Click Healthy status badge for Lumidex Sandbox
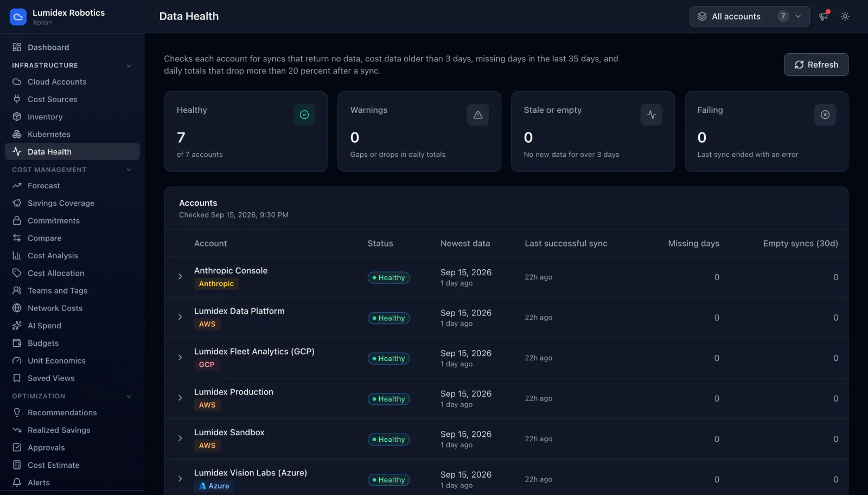The width and height of the screenshot is (868, 495). coord(388,440)
